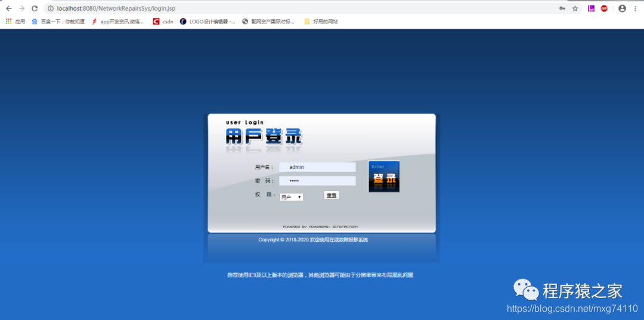
Task: Click the browser forward arrow
Action: click(x=22, y=8)
